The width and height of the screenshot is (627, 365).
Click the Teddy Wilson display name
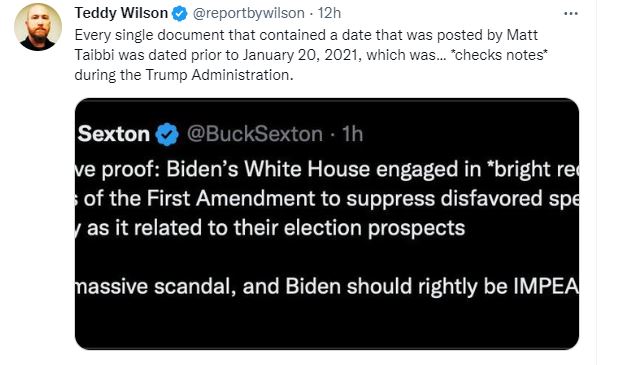click(x=121, y=13)
